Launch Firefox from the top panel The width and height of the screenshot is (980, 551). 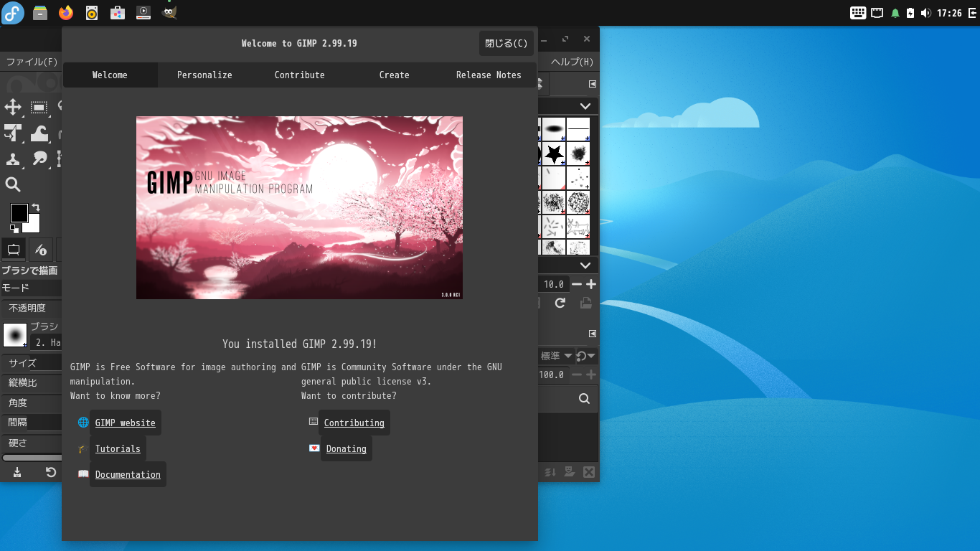point(66,12)
